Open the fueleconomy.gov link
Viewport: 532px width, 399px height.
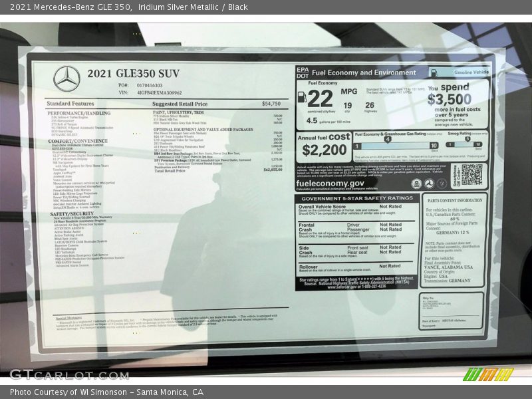tap(330, 184)
